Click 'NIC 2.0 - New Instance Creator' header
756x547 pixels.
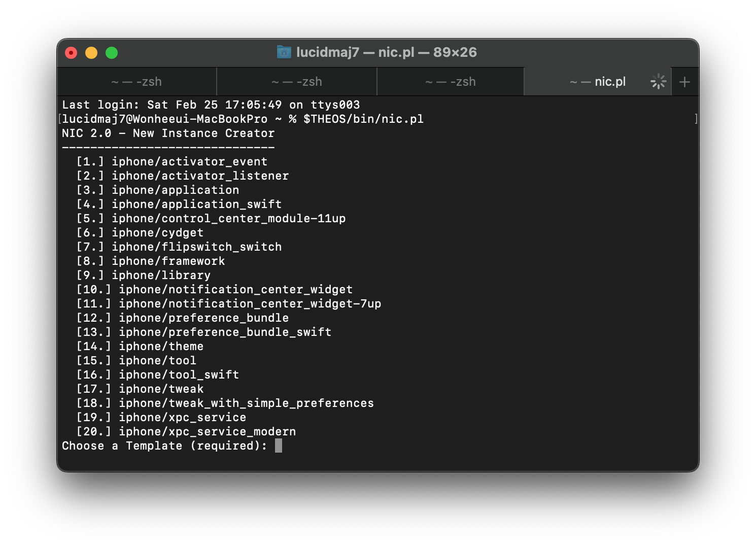pos(168,133)
